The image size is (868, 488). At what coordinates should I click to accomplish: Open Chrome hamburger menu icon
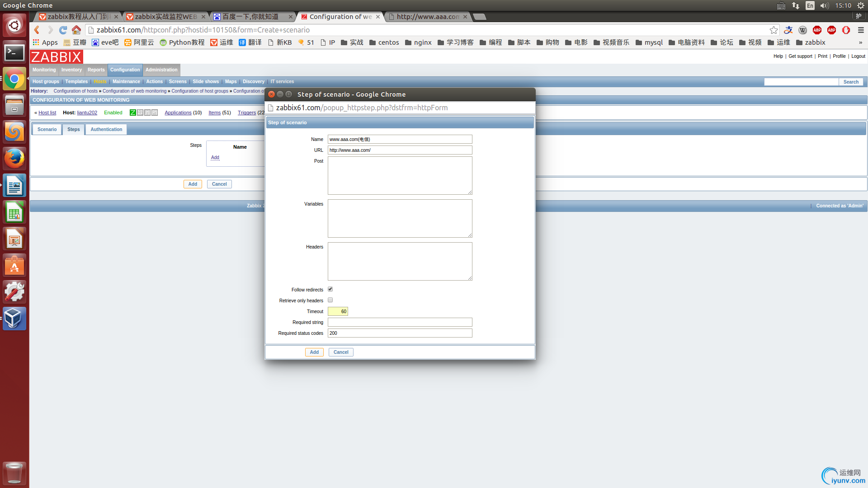click(x=861, y=30)
